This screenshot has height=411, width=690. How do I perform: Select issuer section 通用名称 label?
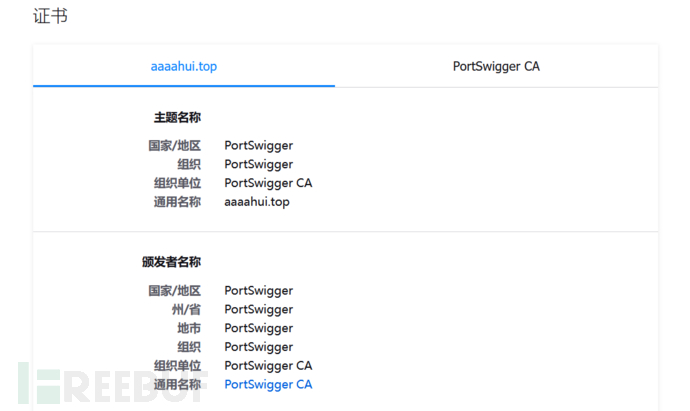point(177,384)
